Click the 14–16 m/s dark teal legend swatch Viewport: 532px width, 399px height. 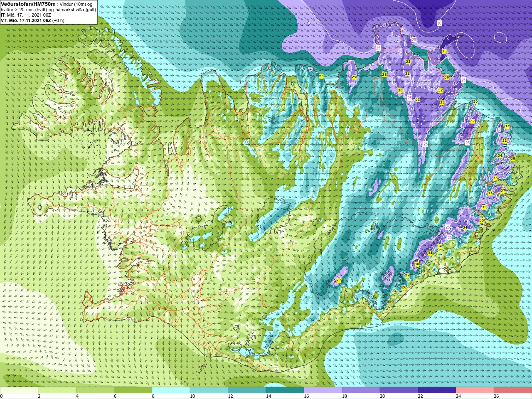pyautogui.click(x=285, y=390)
